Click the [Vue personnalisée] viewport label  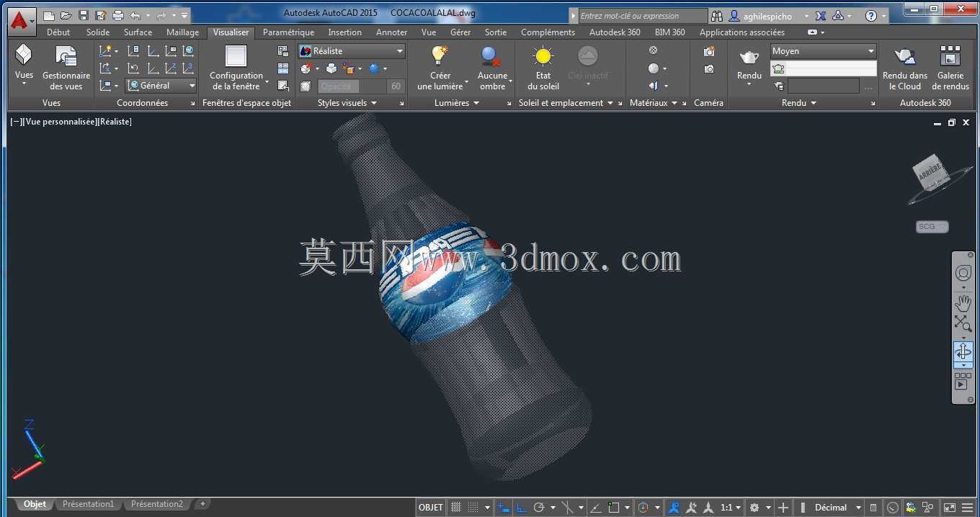60,122
